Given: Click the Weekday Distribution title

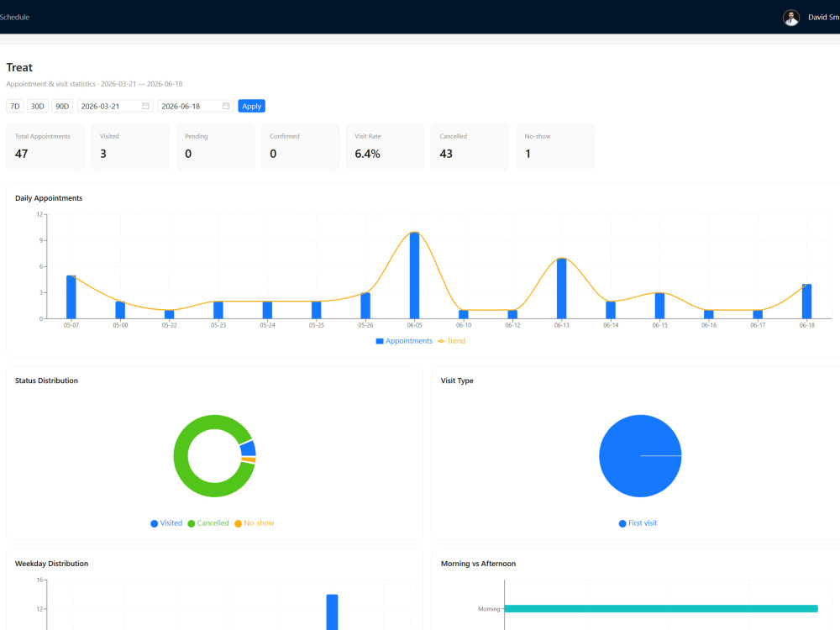Looking at the screenshot, I should tap(51, 564).
